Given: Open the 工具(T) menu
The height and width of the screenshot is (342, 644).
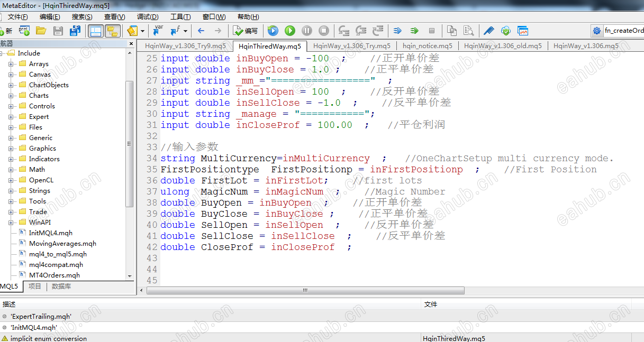Looking at the screenshot, I should tap(180, 17).
